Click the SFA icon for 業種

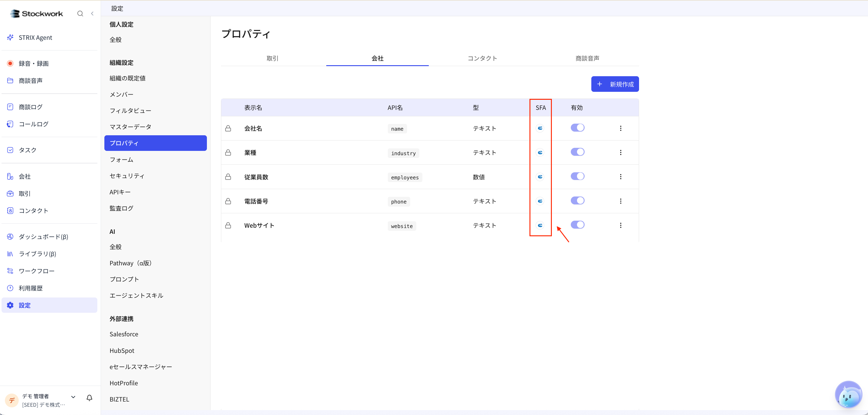540,152
